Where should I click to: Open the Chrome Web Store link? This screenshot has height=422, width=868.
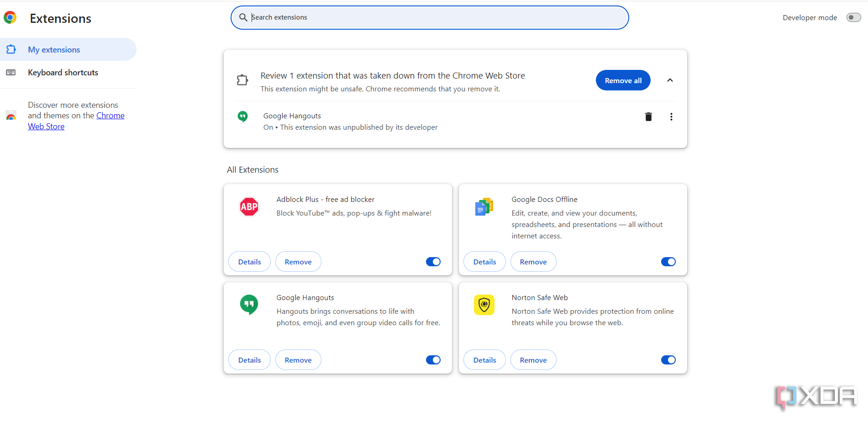76,121
